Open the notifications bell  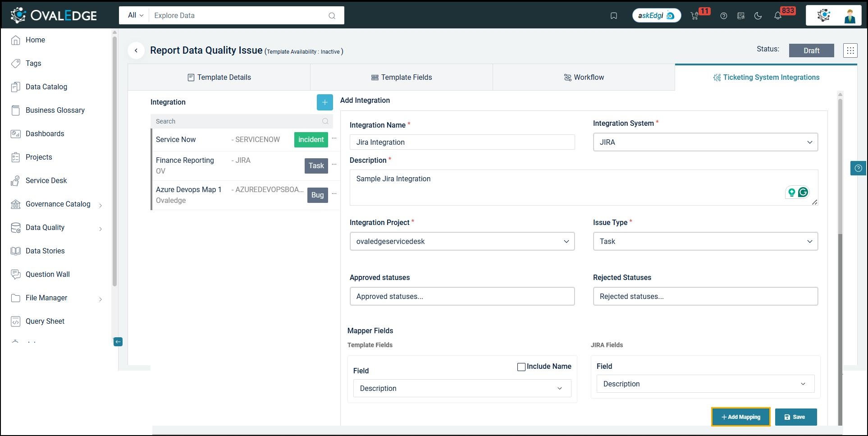pos(777,16)
